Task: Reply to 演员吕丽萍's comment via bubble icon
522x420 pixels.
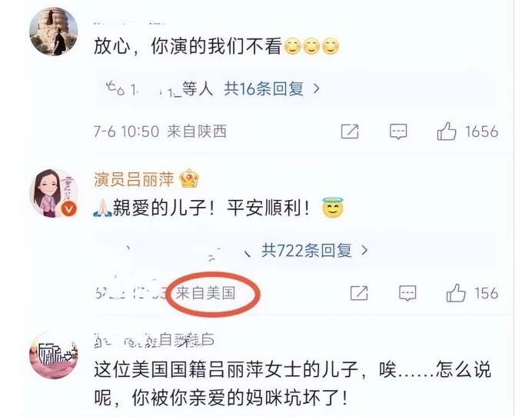Action: coord(407,293)
